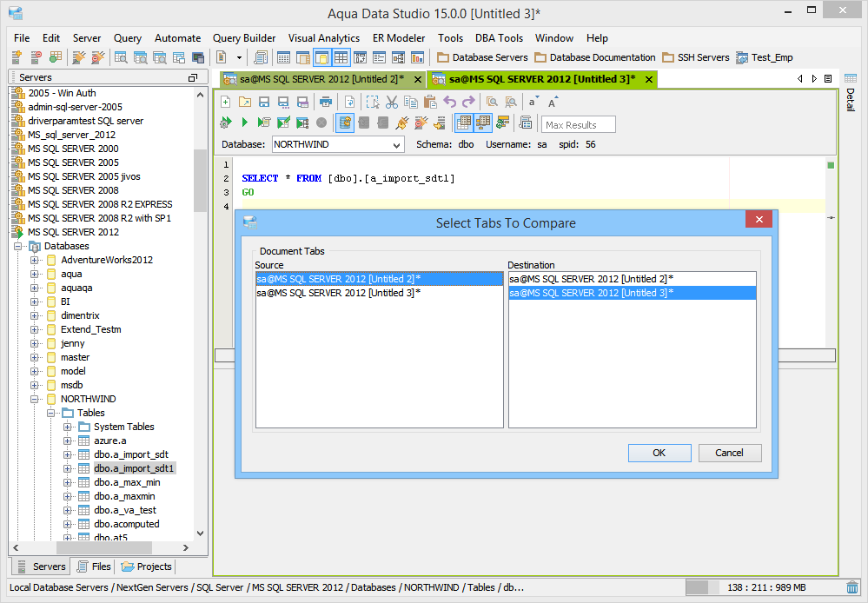The width and height of the screenshot is (868, 603).
Task: Click the server Disconnect plug icon in main toolbar
Action: coord(98,57)
